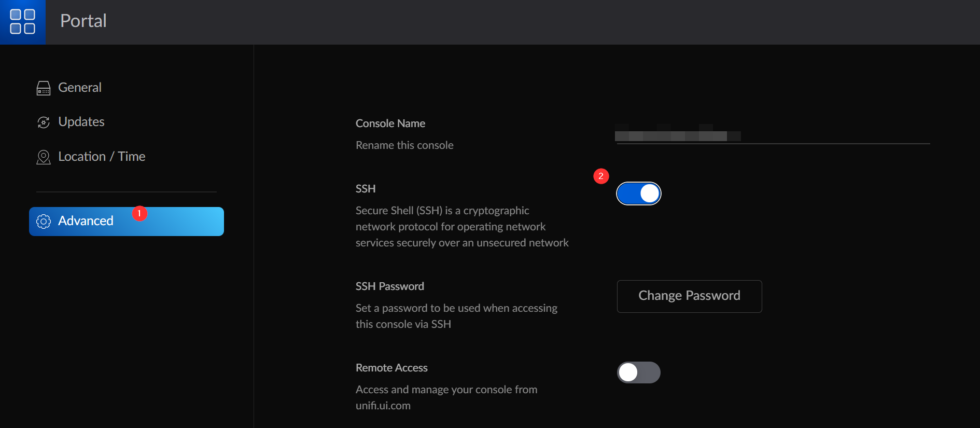Click red badge 2 near SSH toggle

point(601,176)
